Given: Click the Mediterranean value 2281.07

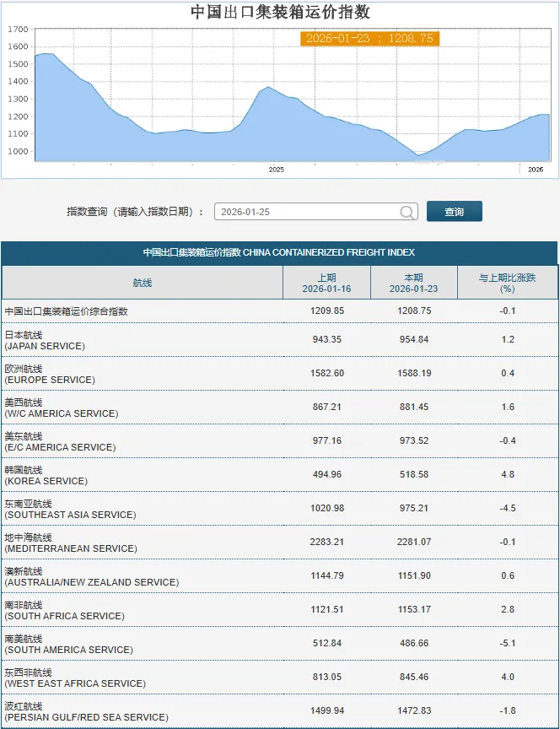Looking at the screenshot, I should 414,542.
